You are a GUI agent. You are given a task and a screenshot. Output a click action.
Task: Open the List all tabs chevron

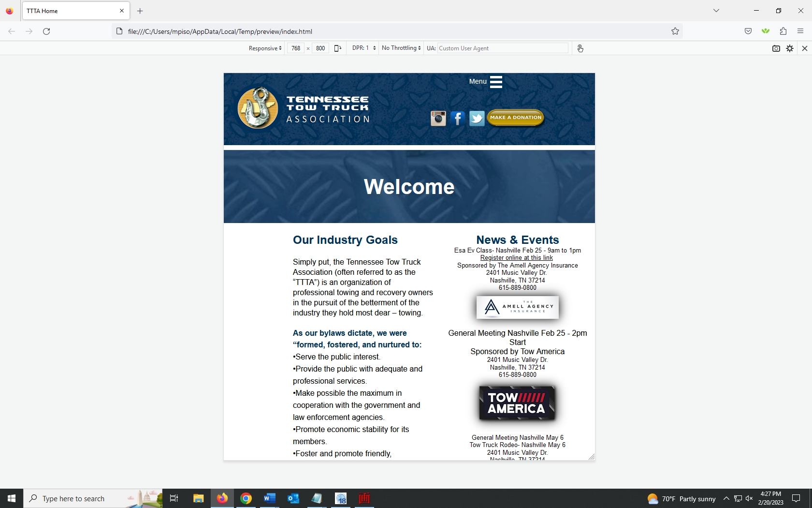click(x=716, y=11)
